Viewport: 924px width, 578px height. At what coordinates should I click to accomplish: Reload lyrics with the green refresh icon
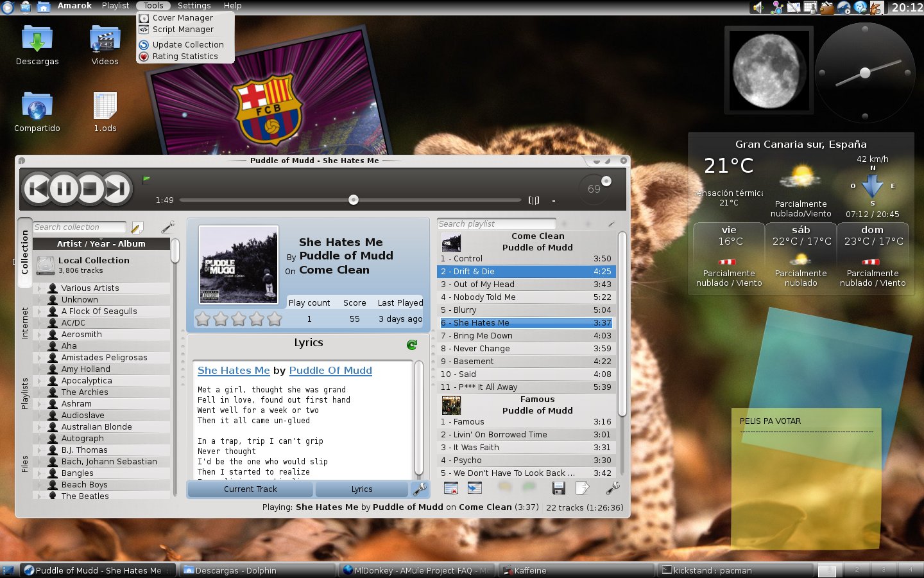[x=412, y=345]
